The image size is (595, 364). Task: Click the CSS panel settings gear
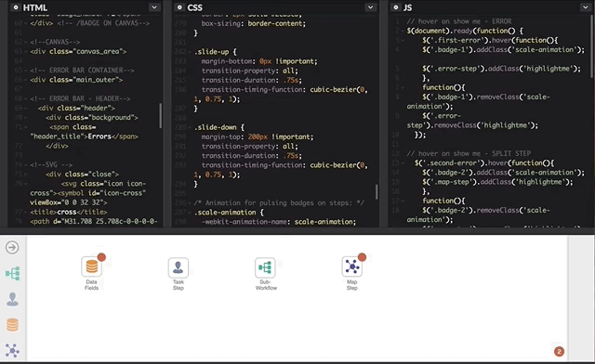[x=179, y=7]
